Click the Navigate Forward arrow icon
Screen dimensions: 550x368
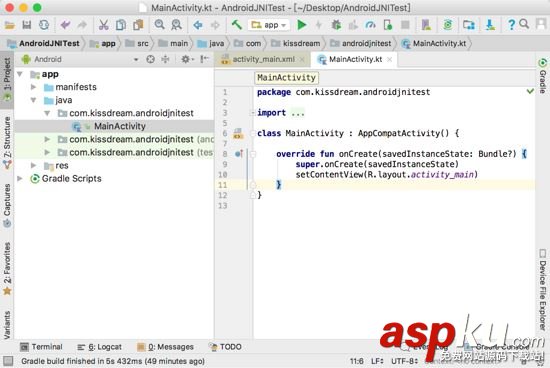[x=215, y=25]
